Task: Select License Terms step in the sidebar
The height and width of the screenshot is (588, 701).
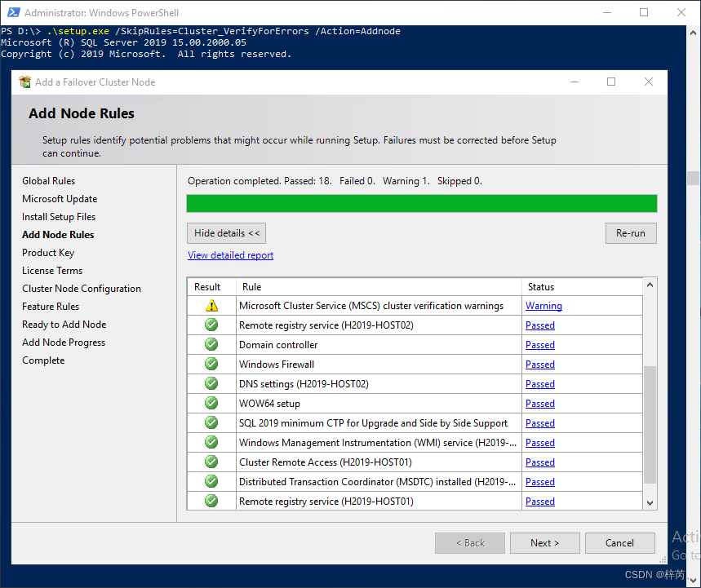Action: [51, 270]
